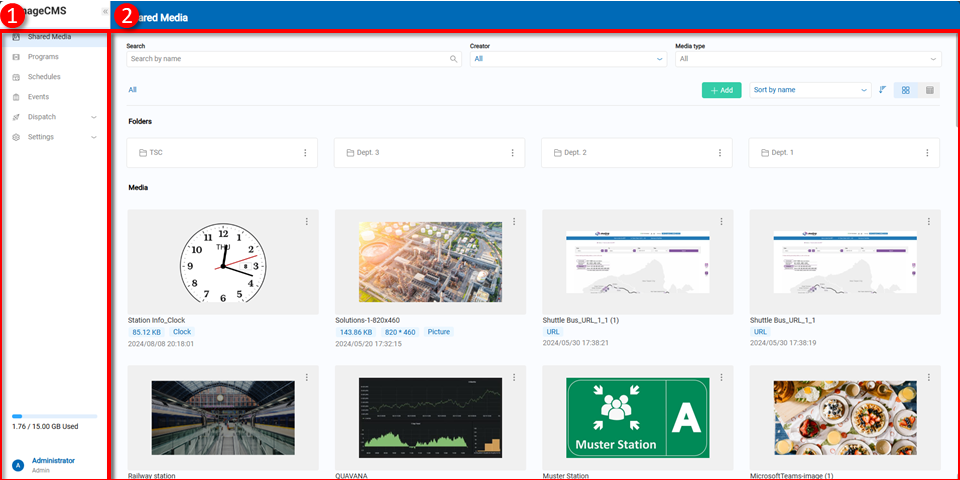Open the Media type dropdown
This screenshot has width=960, height=480.
tap(808, 59)
